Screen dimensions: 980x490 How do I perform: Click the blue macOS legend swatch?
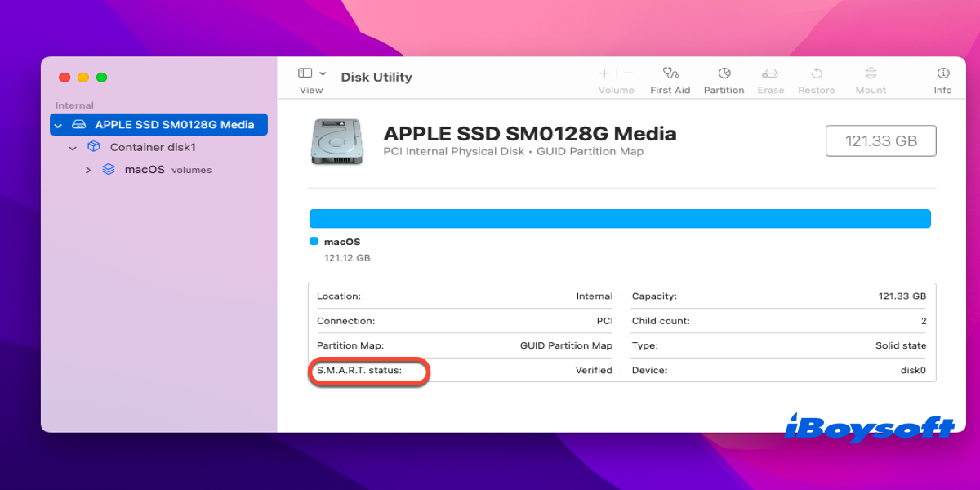pyautogui.click(x=314, y=241)
